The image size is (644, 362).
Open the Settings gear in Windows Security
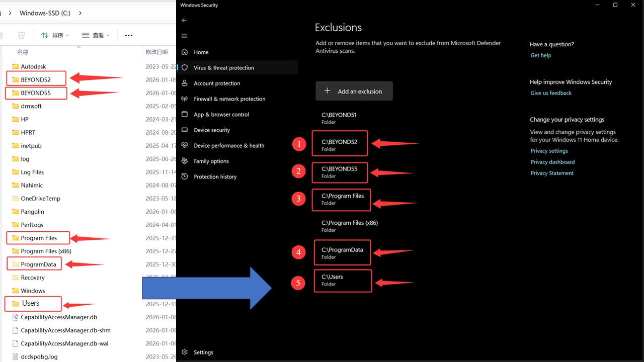click(185, 352)
